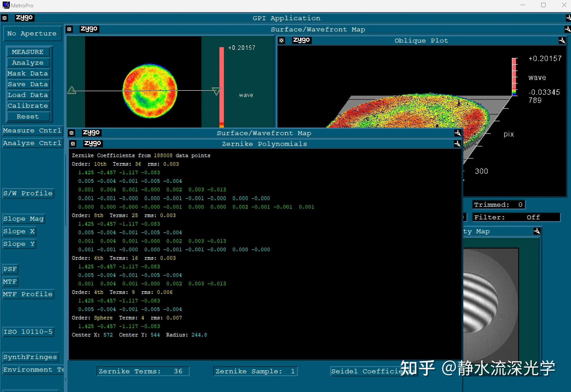
Task: Change the Zernike Terms 36 selector
Action: pyautogui.click(x=143, y=371)
